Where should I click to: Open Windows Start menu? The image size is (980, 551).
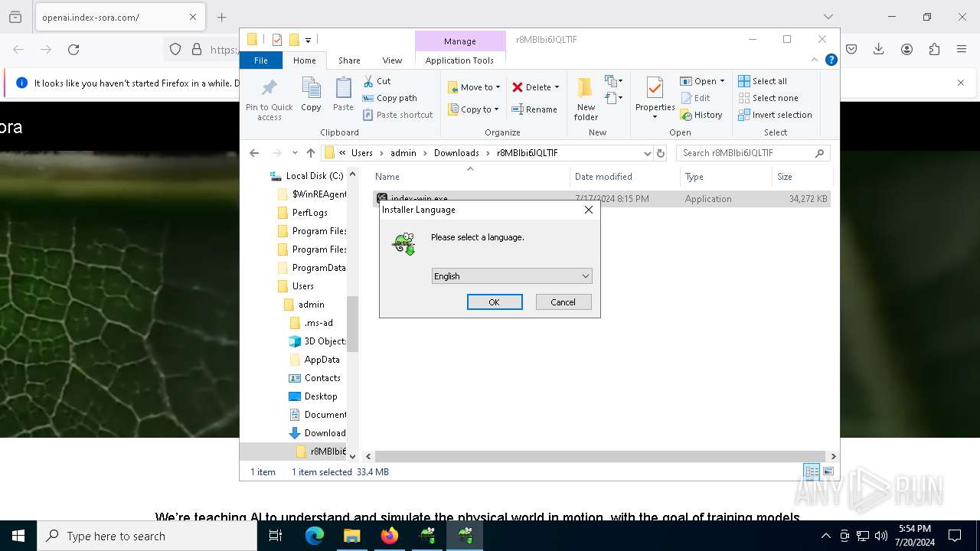(18, 536)
